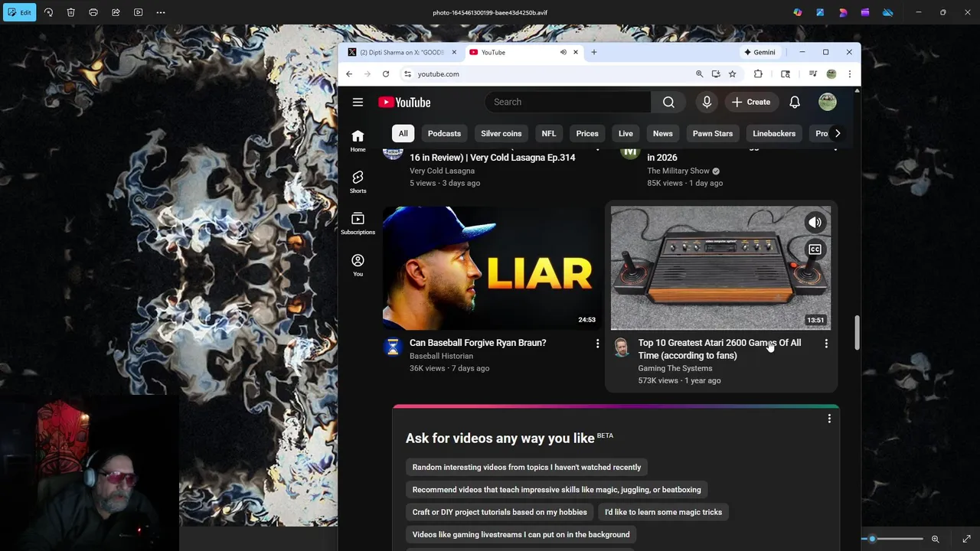Open the zoom magnifier in the address bar
This screenshot has height=551, width=980.
click(x=699, y=74)
